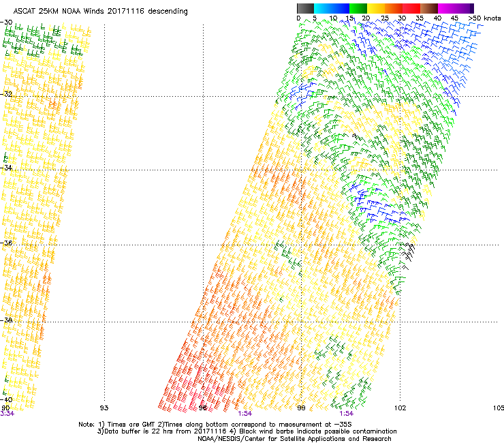The height and width of the screenshot is (443, 504).
Task: Select the yellow 20-25 knots color swatch
Action: pos(376,8)
